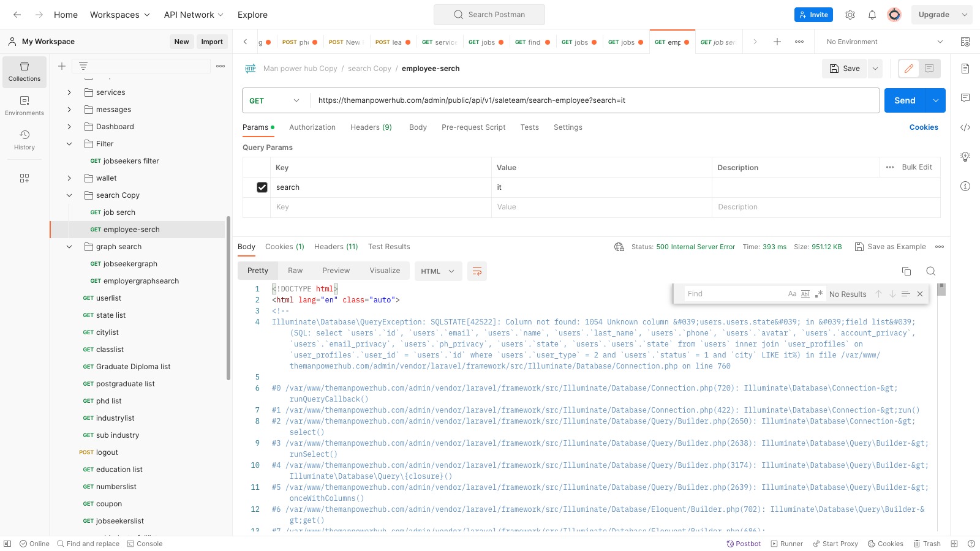Open the Cookies link

pos(924,127)
